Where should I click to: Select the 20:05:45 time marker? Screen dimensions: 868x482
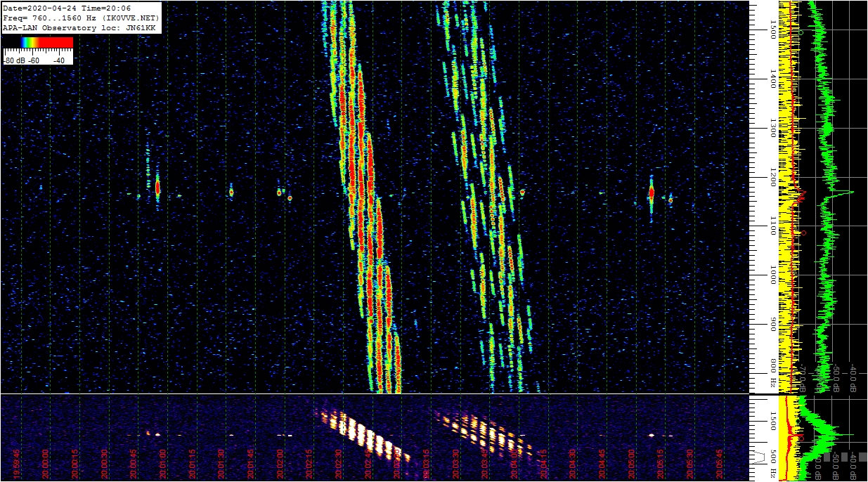click(x=720, y=464)
